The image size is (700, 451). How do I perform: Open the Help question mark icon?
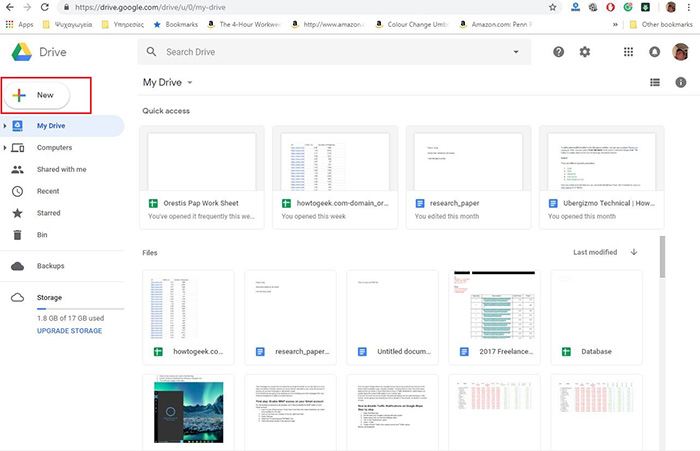coord(558,52)
